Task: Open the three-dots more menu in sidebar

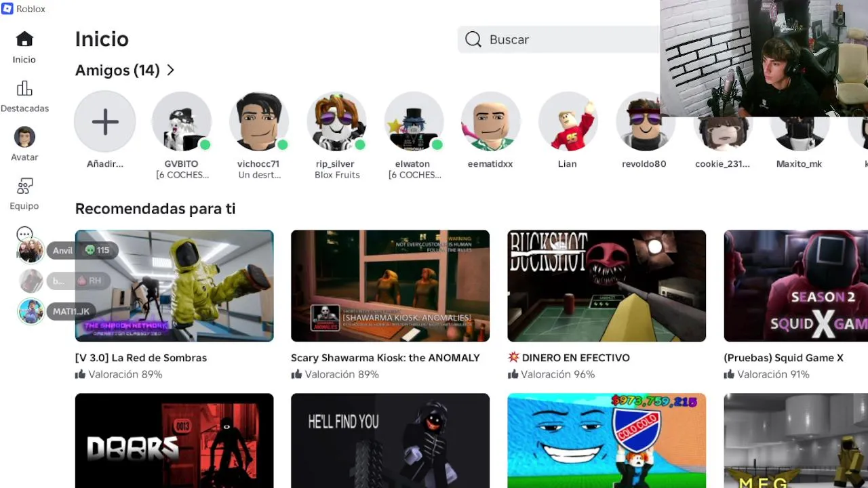Action: click(24, 235)
